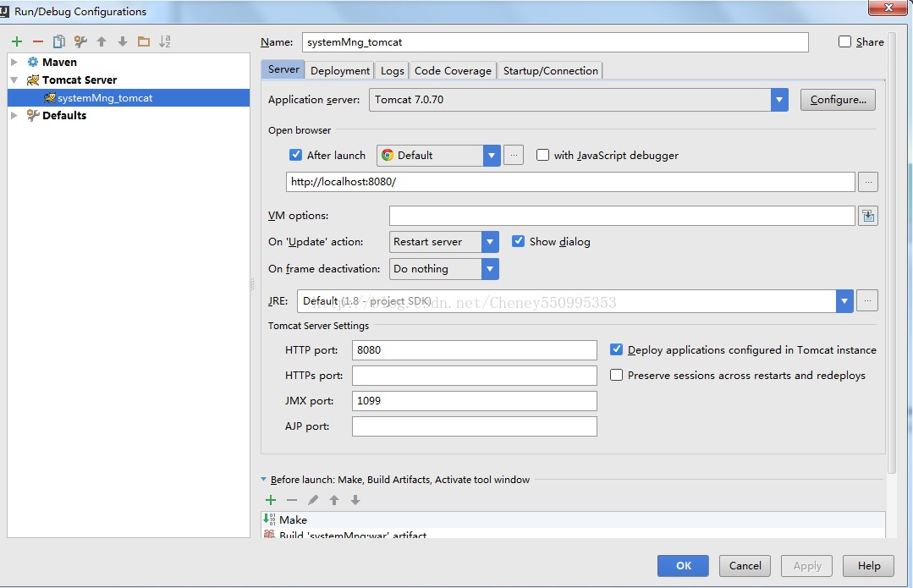Move before-launch task down arrow
The width and height of the screenshot is (913, 588).
pyautogui.click(x=355, y=500)
